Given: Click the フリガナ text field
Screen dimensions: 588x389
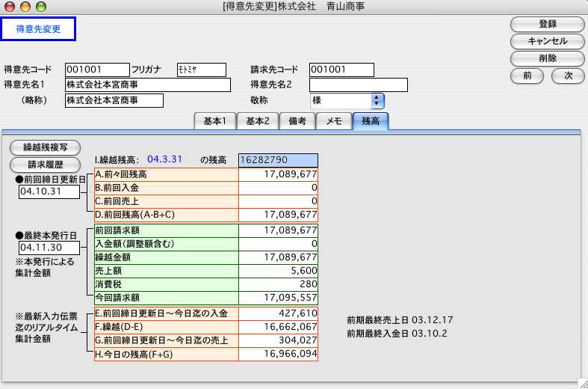Looking at the screenshot, I should pos(201,70).
